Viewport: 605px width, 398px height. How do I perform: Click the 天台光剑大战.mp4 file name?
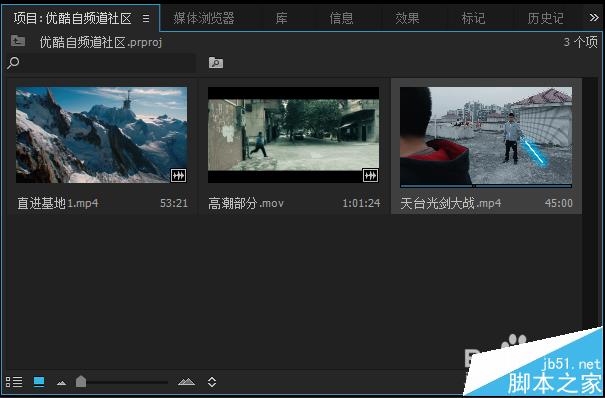pos(451,203)
